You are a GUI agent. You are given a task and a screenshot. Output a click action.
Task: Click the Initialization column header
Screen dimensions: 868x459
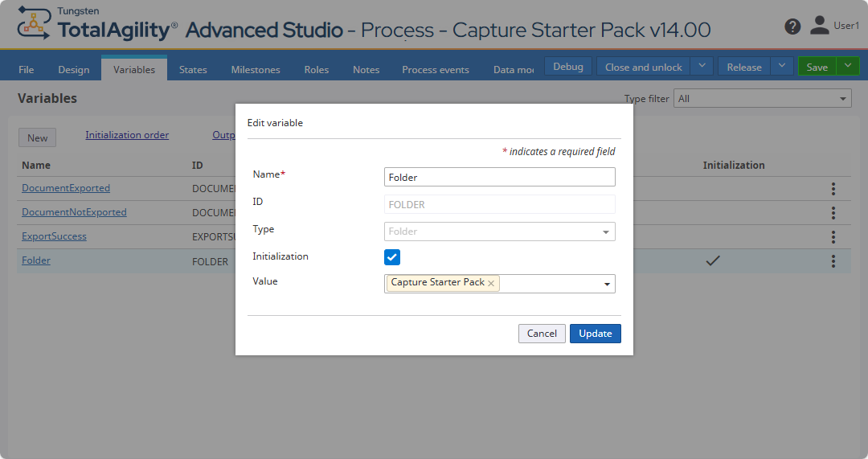[734, 165]
